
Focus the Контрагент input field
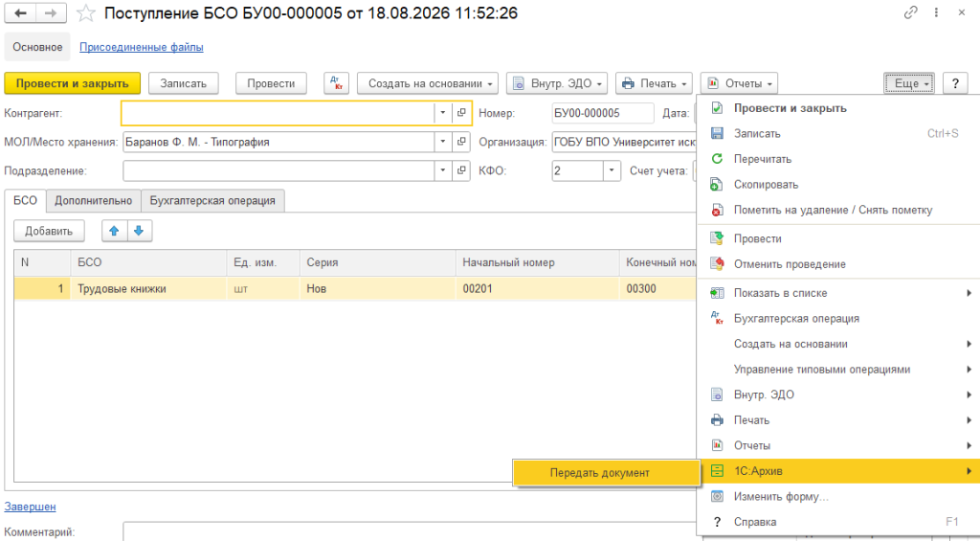[x=278, y=113]
